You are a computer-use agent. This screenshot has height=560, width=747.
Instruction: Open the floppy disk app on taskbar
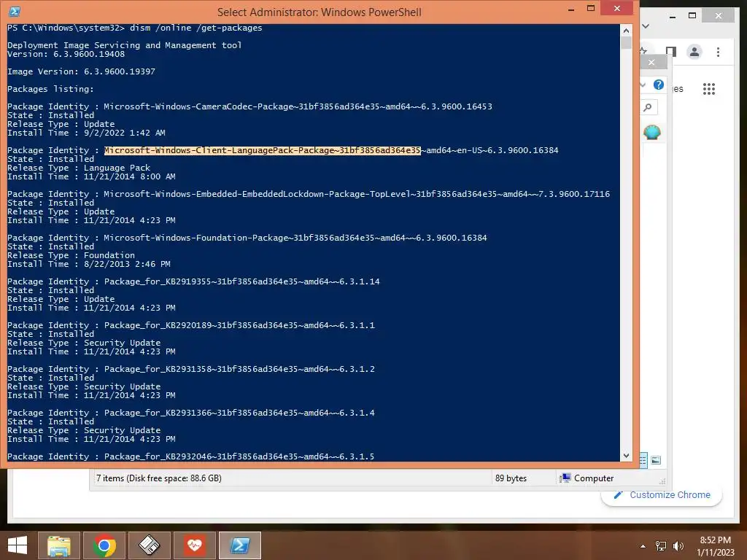pos(149,545)
